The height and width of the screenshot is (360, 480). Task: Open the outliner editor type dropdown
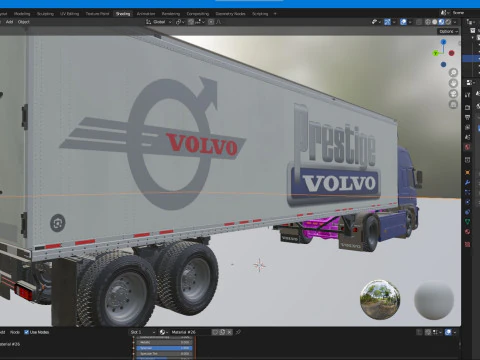(x=471, y=22)
